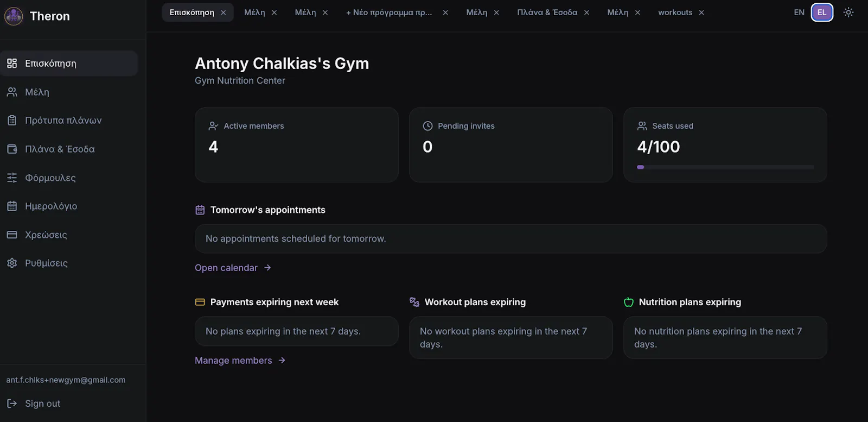Close the Νέο πρόγραμμα tab
This screenshot has width=868, height=422.
445,12
